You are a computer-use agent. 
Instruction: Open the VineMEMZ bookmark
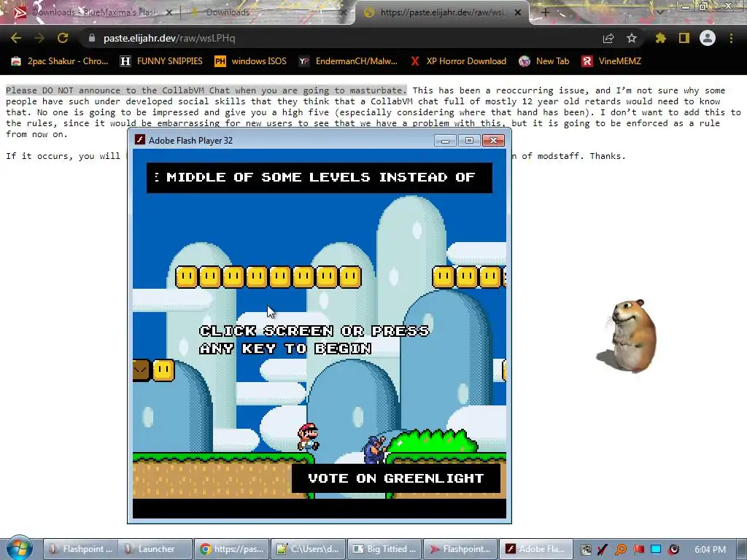click(612, 61)
